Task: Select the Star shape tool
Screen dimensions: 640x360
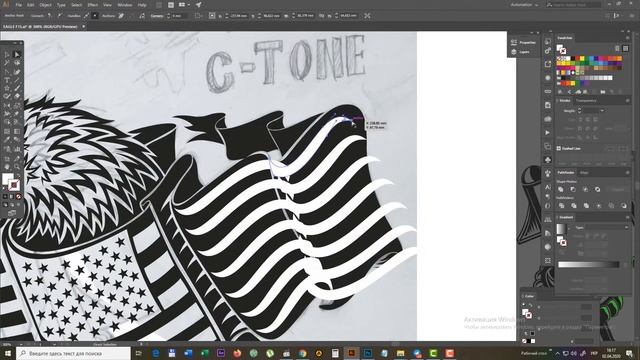Action: point(7,89)
